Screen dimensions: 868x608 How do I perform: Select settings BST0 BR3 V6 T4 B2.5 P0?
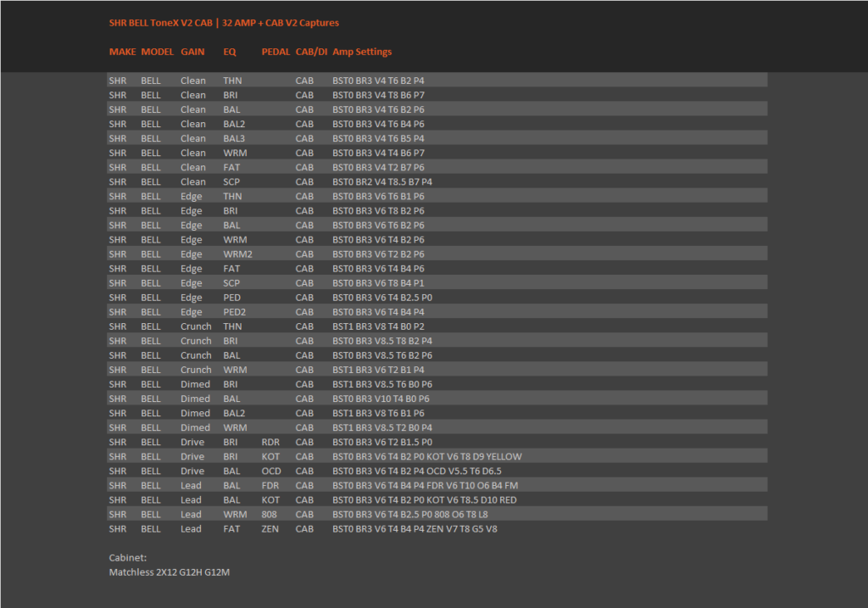click(x=382, y=298)
